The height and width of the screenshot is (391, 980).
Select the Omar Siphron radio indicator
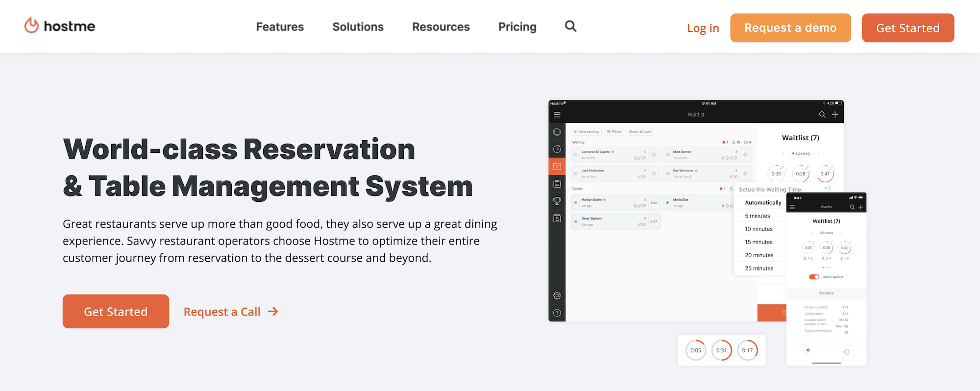pos(576,221)
